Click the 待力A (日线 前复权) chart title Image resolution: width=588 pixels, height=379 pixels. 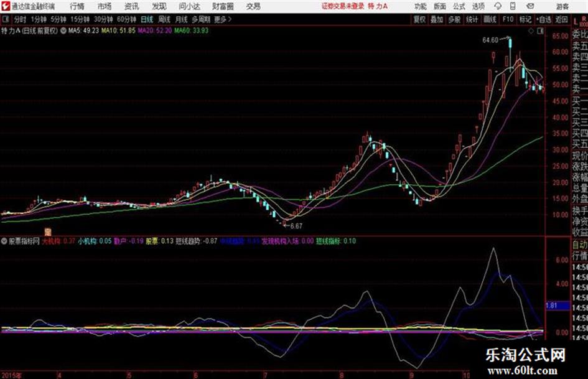pos(30,30)
